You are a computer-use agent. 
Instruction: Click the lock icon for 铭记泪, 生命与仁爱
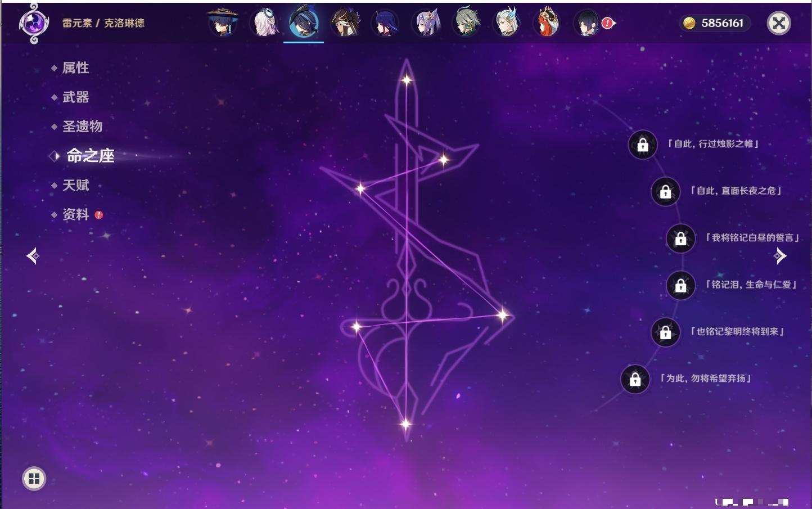coord(680,286)
